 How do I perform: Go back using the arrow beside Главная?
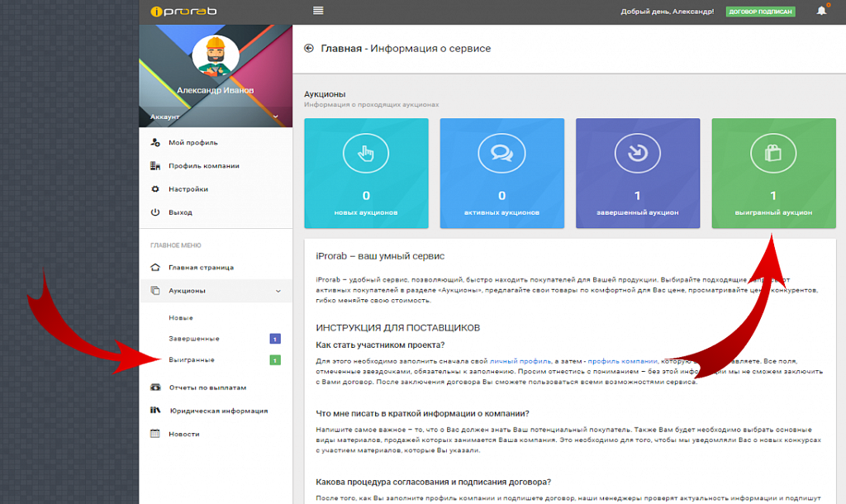point(309,48)
